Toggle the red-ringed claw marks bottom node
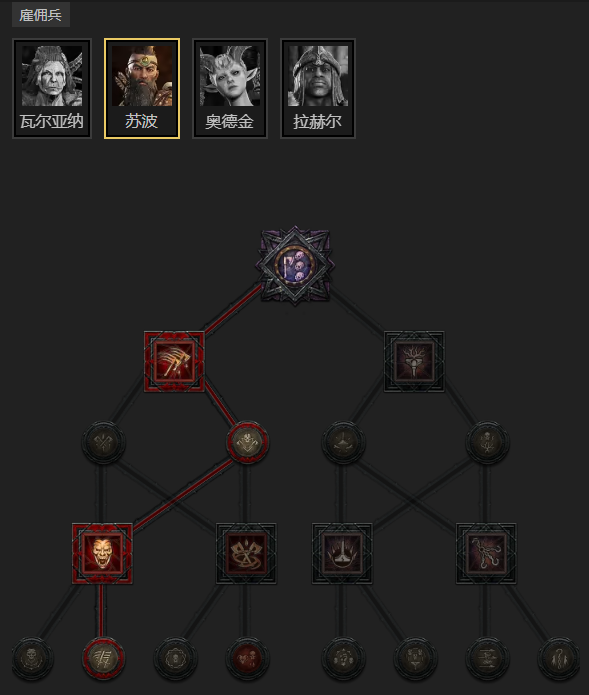 (103, 658)
